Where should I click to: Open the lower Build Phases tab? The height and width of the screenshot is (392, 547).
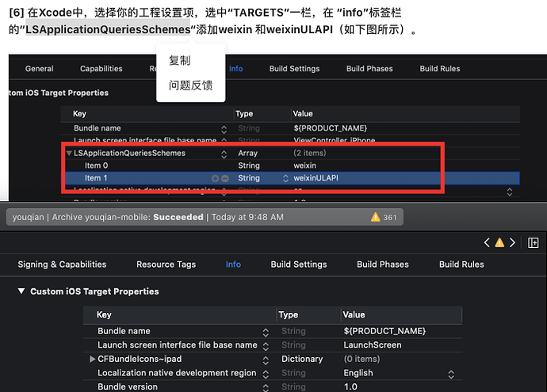pyautogui.click(x=383, y=265)
